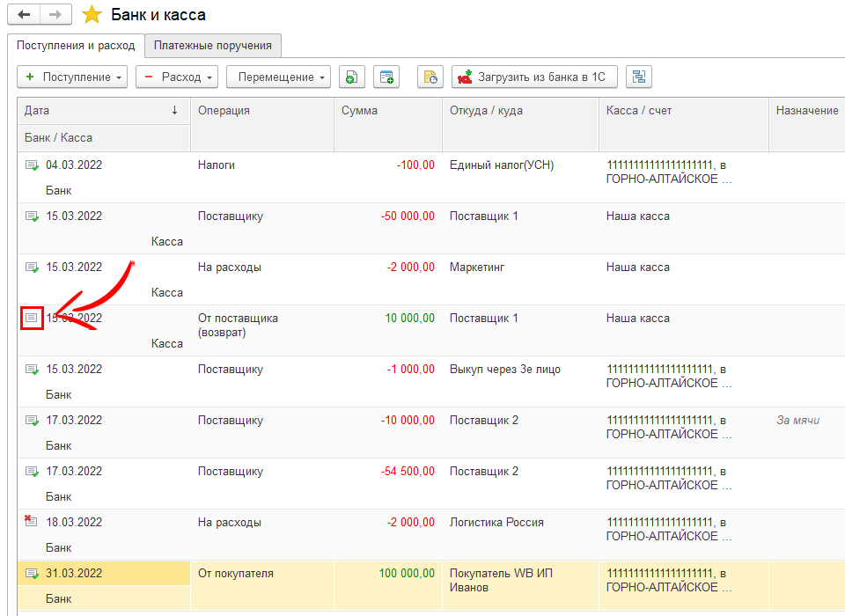Switch to the Платежные поручения tab
Image resolution: width=845 pixels, height=616 pixels.
click(x=213, y=45)
